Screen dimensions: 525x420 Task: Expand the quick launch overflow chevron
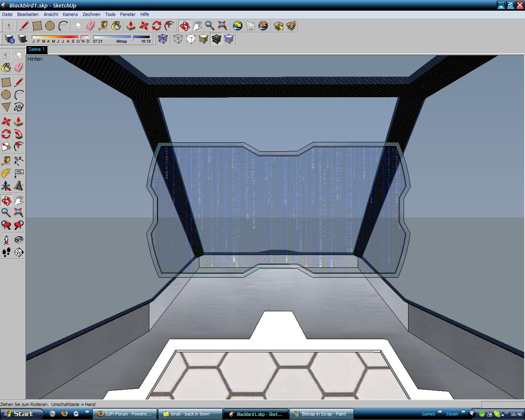pos(87,413)
